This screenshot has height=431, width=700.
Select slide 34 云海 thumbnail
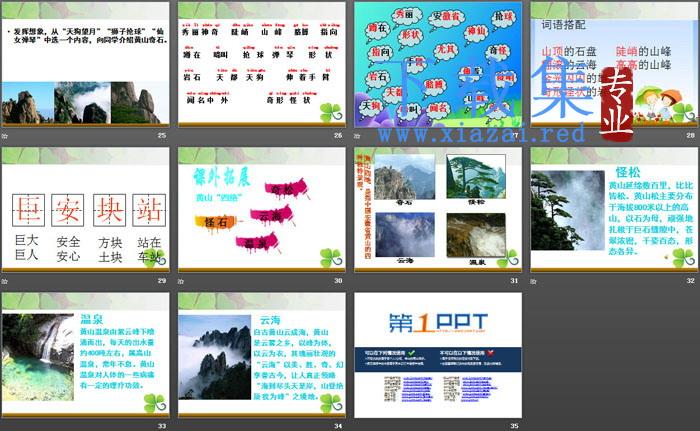coord(262,355)
